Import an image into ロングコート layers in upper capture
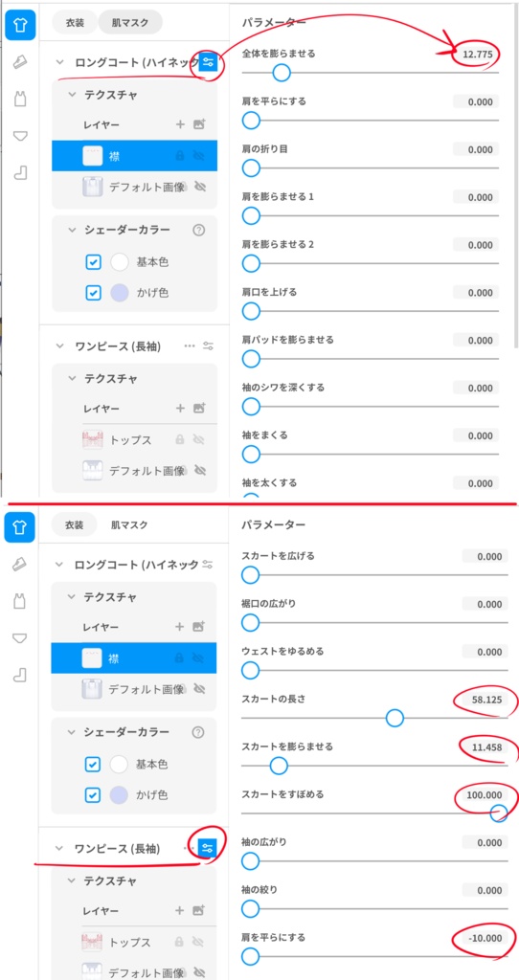This screenshot has height=980, width=519. pos(199,124)
